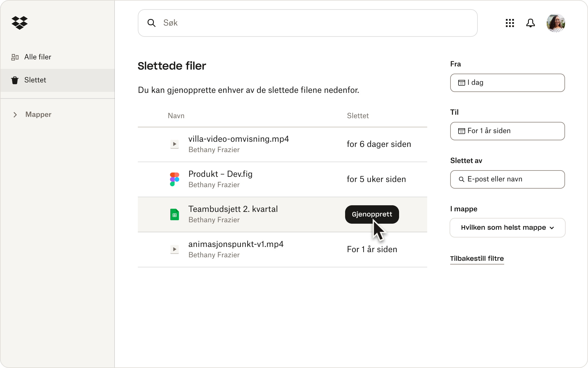
Task: Click the Dropbox logo
Action: (20, 23)
